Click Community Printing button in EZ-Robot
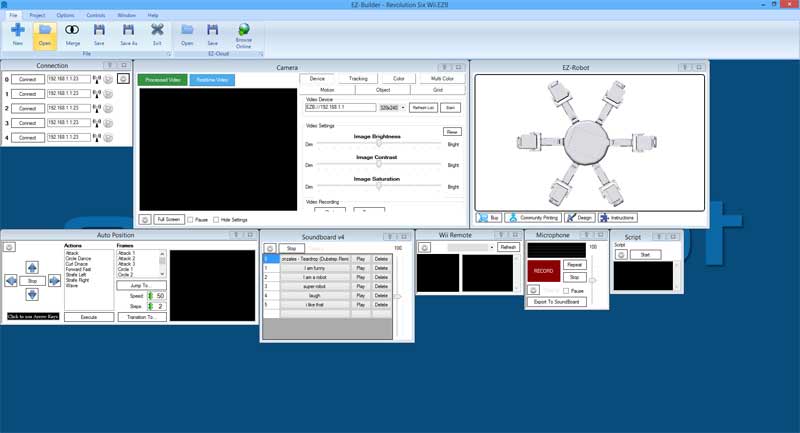The image size is (800, 433). coord(533,218)
